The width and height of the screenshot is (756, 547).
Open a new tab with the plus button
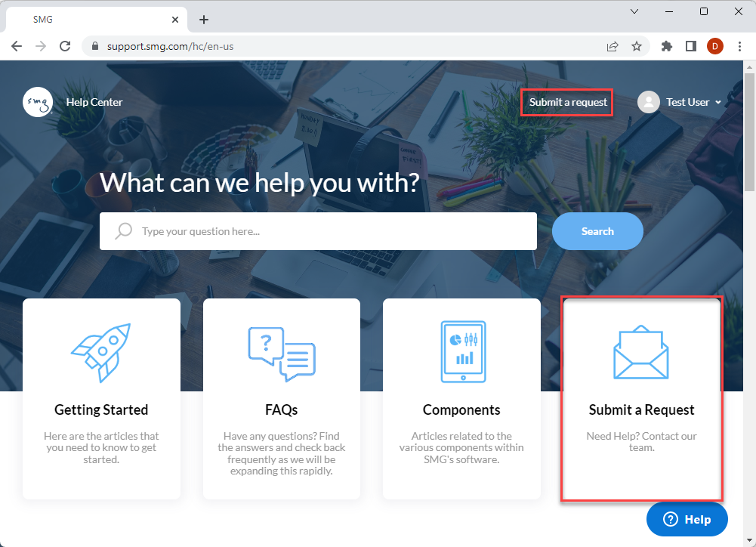tap(204, 20)
